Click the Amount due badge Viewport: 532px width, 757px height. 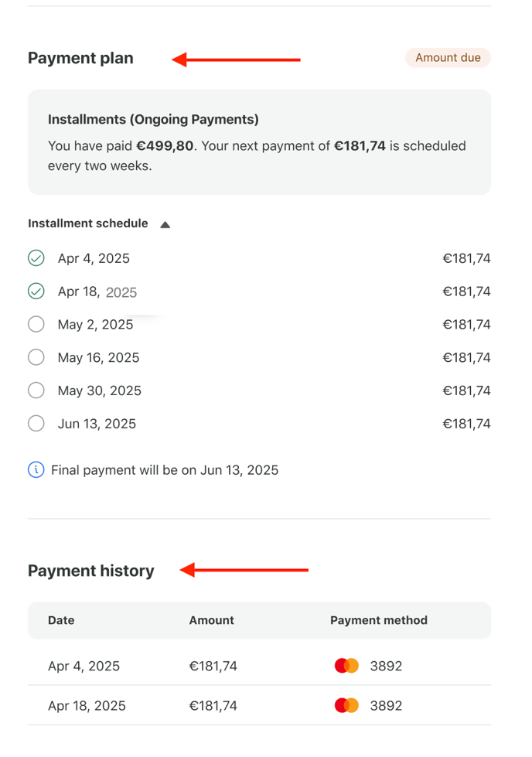click(448, 58)
